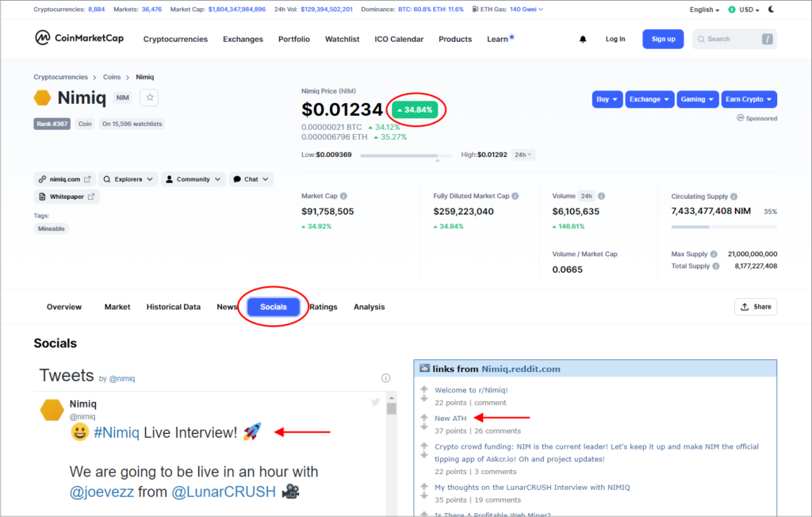Open Cryptocurrencies nav menu
This screenshot has height=517, width=812.
coord(175,39)
